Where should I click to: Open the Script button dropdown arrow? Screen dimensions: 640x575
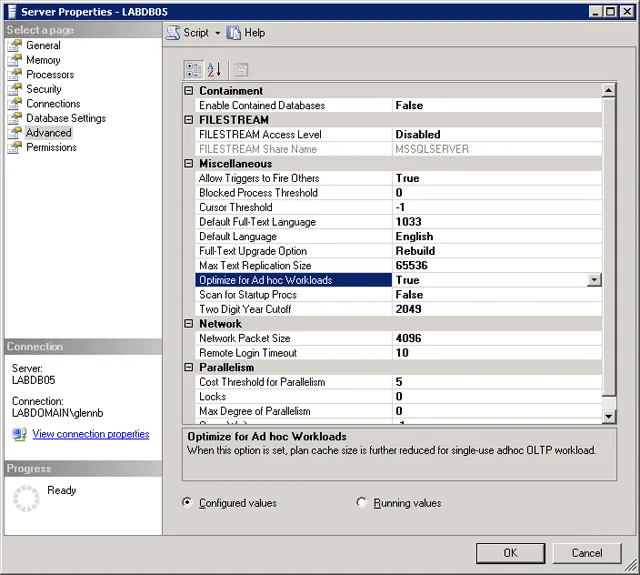(x=218, y=33)
